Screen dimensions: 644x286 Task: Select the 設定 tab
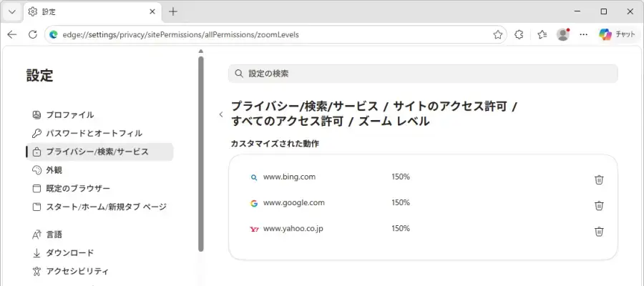92,12
